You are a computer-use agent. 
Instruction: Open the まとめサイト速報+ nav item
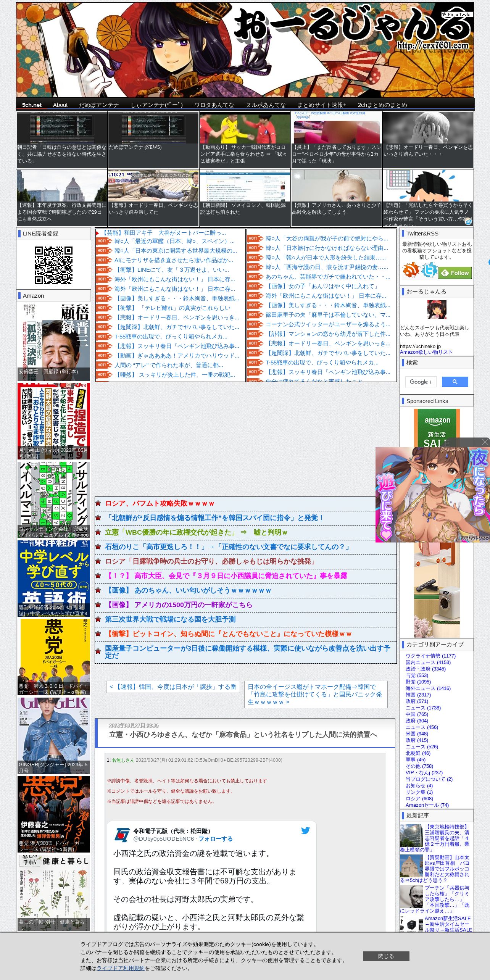pyautogui.click(x=322, y=105)
